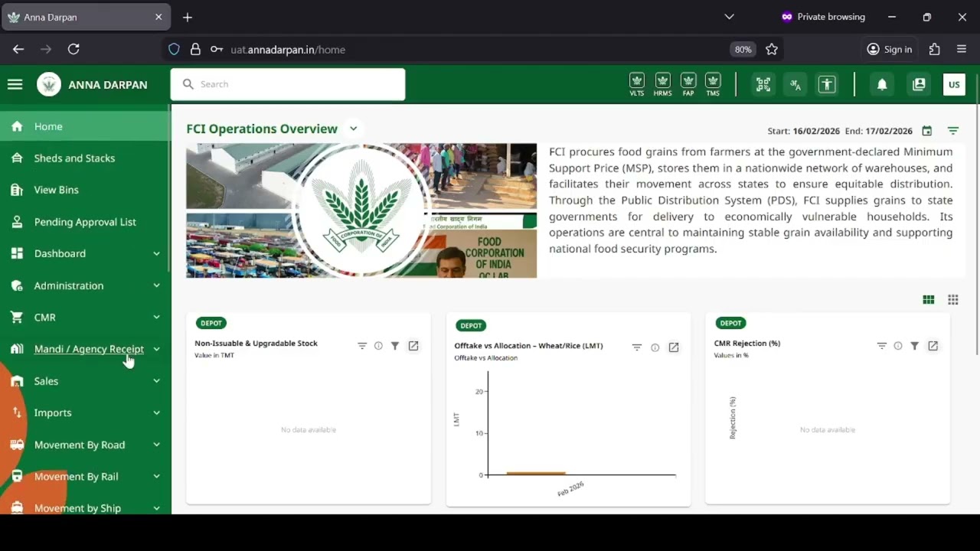Open funnel filter on CMR Rejection card
The image size is (980, 551).
915,346
